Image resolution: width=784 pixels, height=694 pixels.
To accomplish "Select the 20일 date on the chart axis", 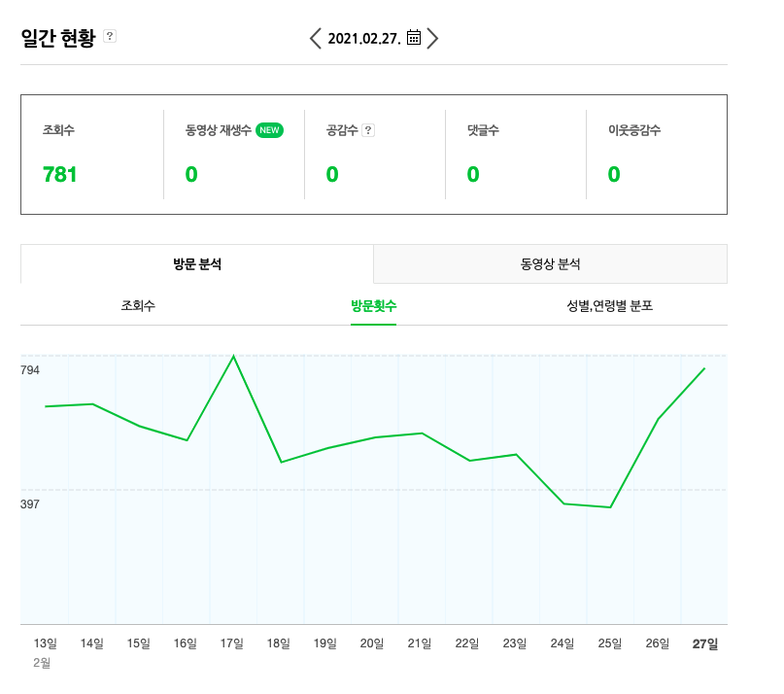I will tap(372, 643).
